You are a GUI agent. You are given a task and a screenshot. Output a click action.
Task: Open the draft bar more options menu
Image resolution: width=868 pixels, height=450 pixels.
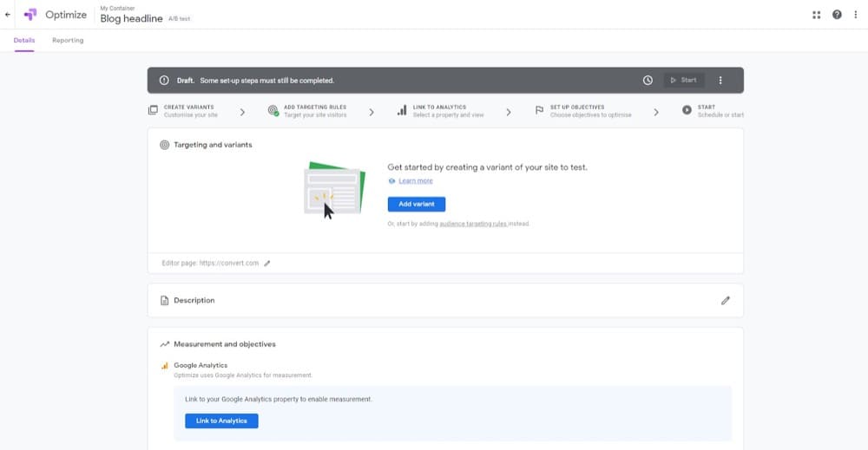point(720,80)
